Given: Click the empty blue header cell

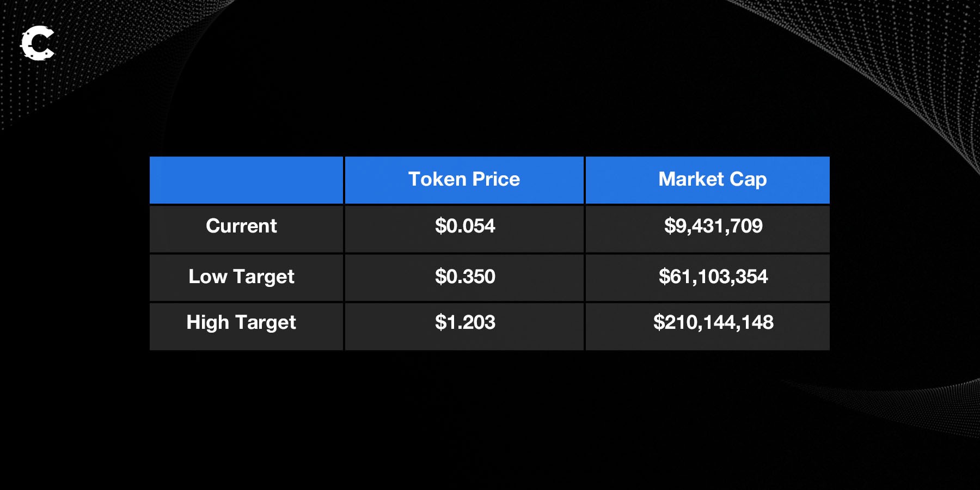Looking at the screenshot, I should 246,180.
